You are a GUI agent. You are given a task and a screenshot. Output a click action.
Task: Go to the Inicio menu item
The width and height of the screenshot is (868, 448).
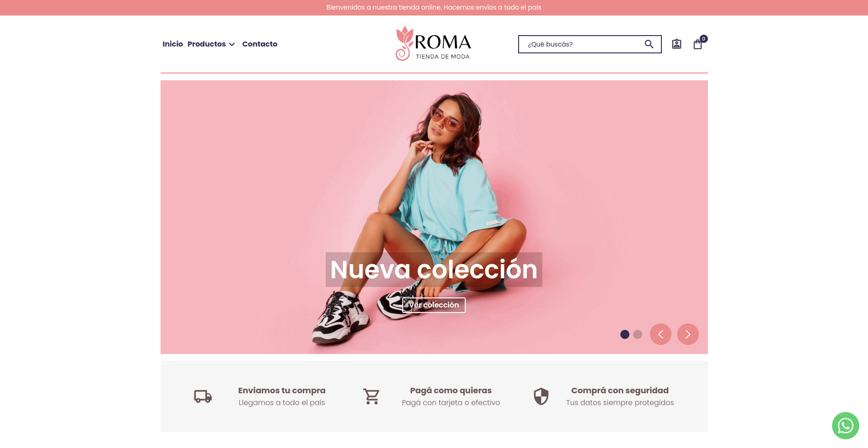point(172,44)
